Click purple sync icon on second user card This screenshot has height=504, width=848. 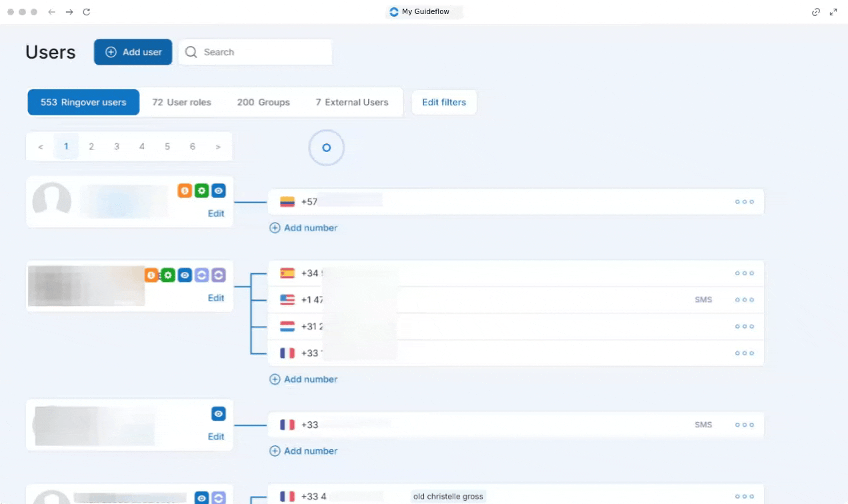coord(219,275)
